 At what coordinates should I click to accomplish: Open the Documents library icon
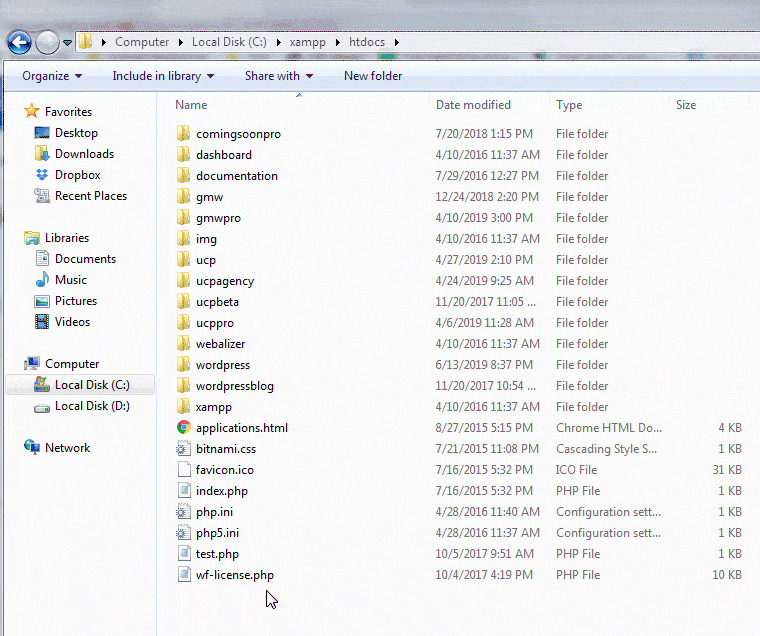tap(42, 258)
